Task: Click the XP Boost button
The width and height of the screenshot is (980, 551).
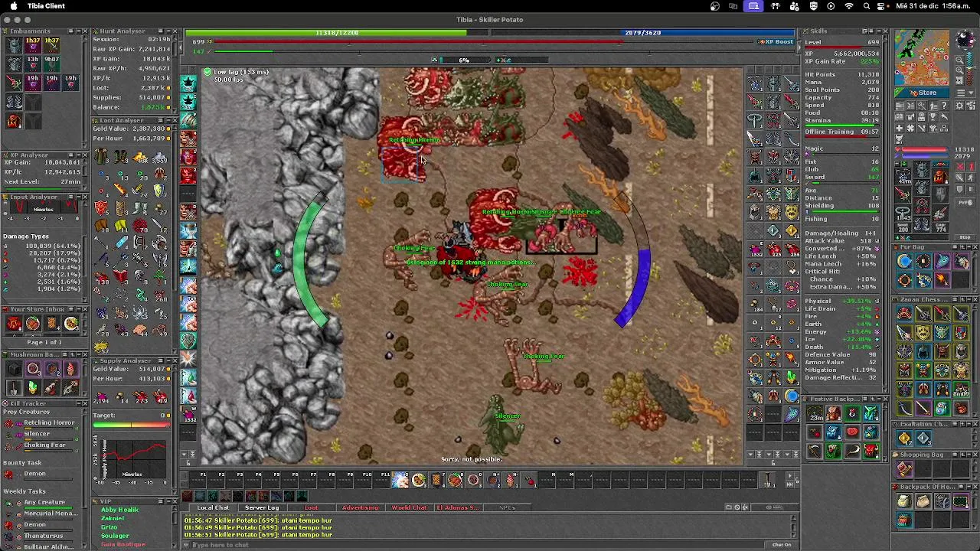Action: pyautogui.click(x=776, y=42)
